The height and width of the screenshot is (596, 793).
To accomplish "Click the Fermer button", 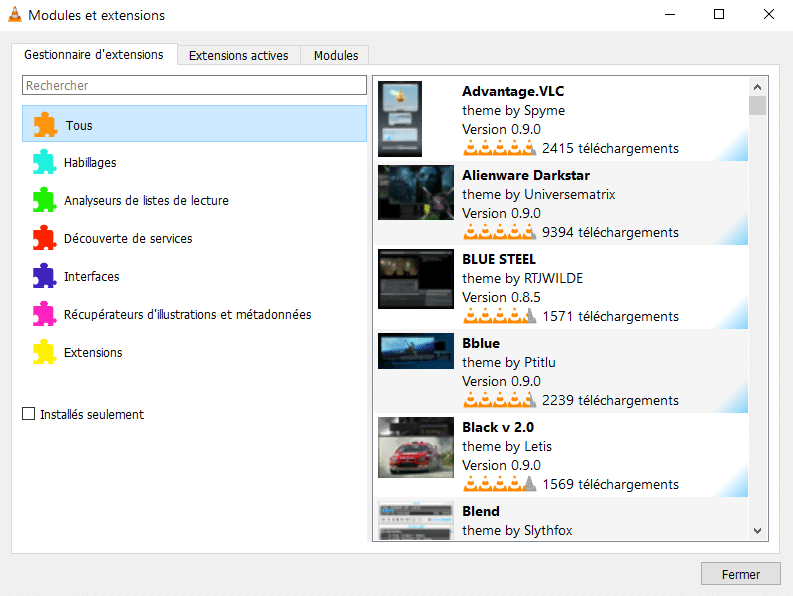I will tap(740, 574).
